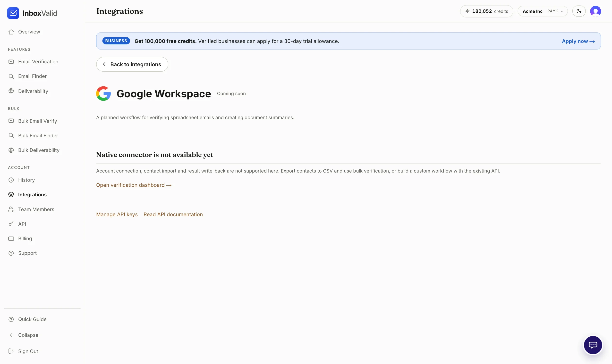The width and height of the screenshot is (612, 364).
Task: Open Team Members page
Action: pos(36,209)
